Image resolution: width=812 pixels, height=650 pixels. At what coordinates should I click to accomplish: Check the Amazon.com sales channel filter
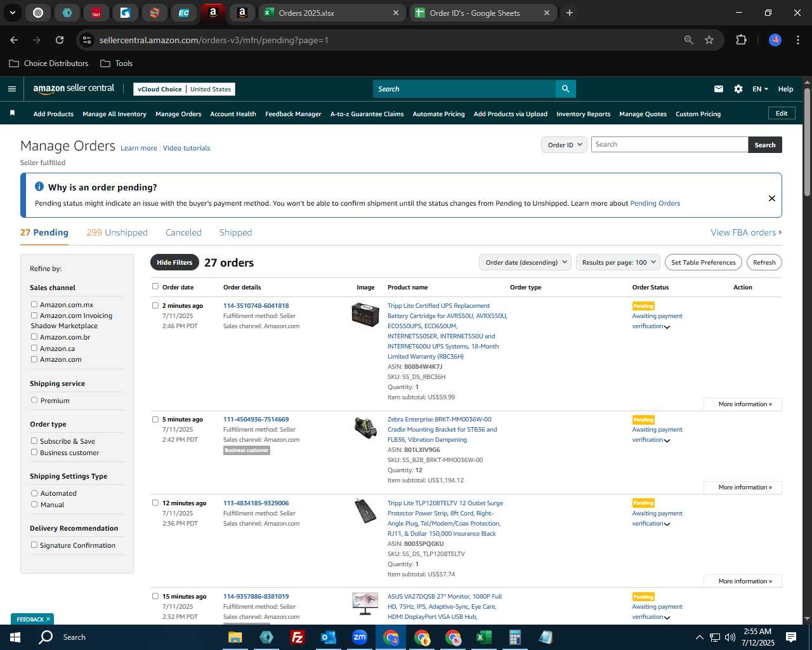(34, 359)
